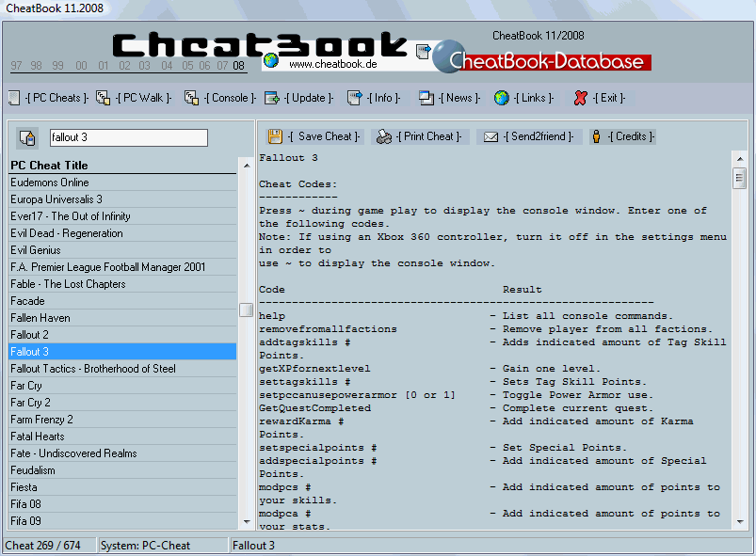Select Europa Universalis 3 entry
The width and height of the screenshot is (756, 556).
122,199
